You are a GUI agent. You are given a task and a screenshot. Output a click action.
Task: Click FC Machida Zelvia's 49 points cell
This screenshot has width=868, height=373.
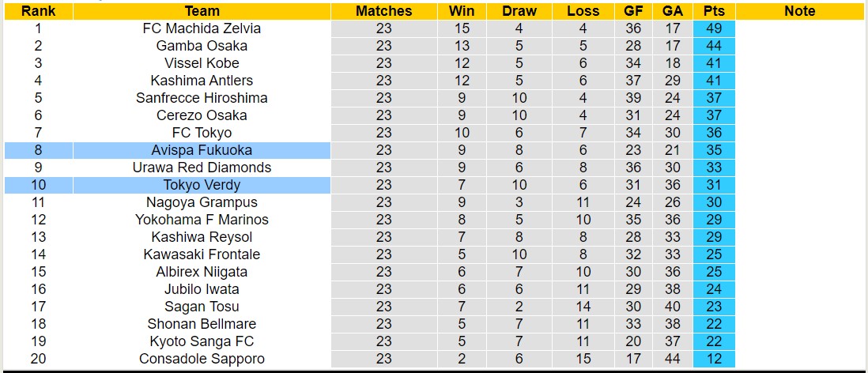pyautogui.click(x=713, y=28)
